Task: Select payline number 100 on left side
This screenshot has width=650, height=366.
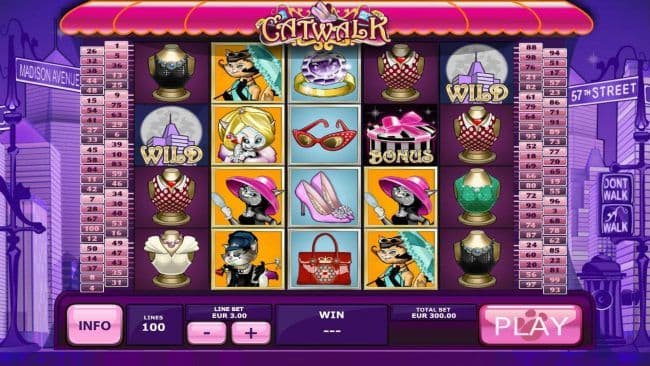Action: click(92, 229)
